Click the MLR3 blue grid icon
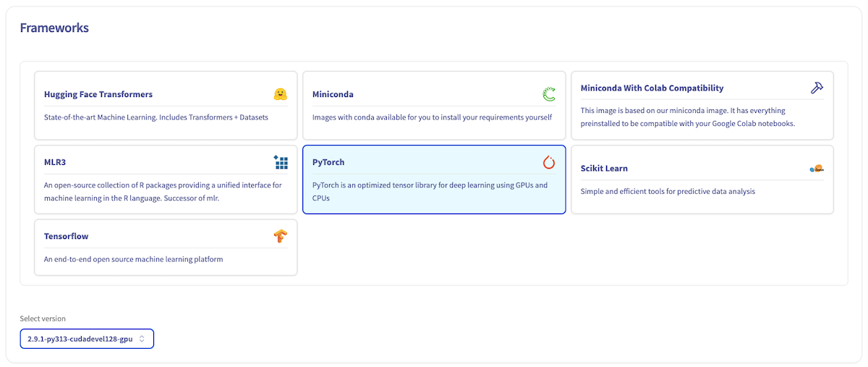This screenshot has height=367, width=868. point(281,162)
